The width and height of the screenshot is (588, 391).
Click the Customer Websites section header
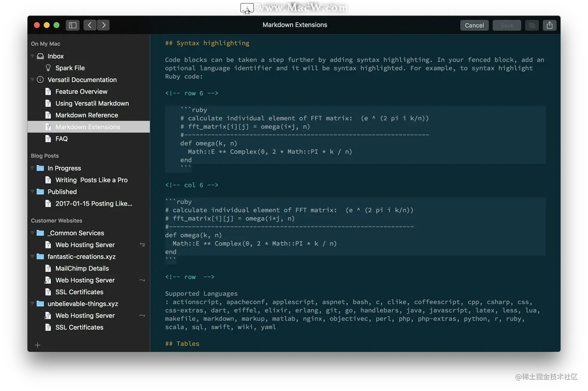tap(56, 221)
